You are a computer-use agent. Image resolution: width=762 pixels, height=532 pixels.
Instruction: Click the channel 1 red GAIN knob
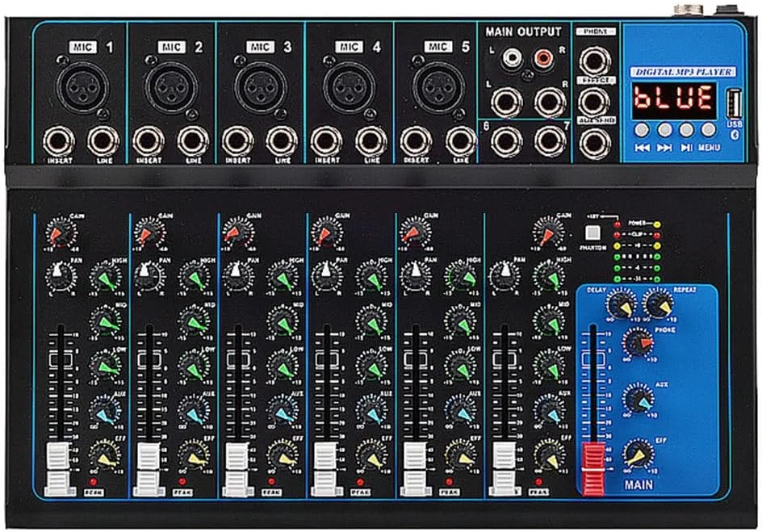click(59, 233)
